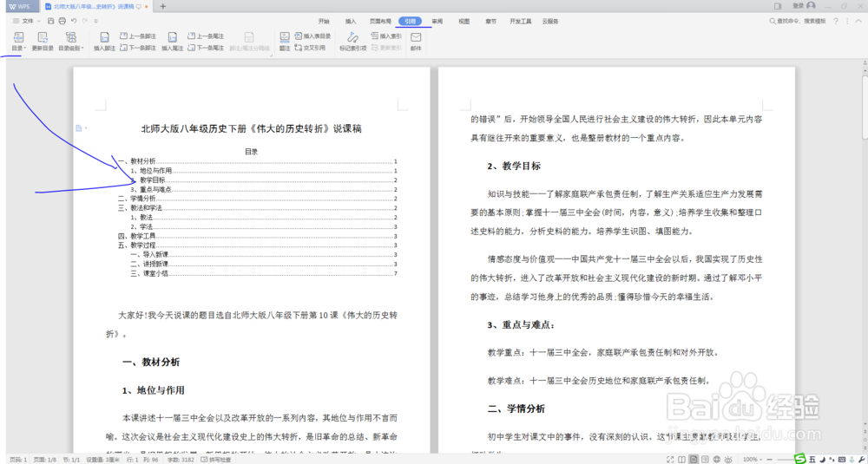Open the 目录 (table of contents) button
868x464 pixels.
click(17, 42)
